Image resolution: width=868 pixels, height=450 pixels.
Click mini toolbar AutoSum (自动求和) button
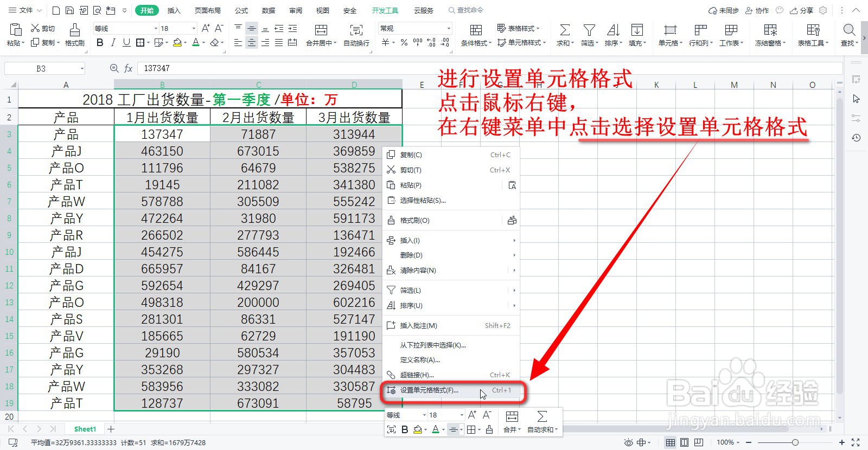click(x=542, y=422)
